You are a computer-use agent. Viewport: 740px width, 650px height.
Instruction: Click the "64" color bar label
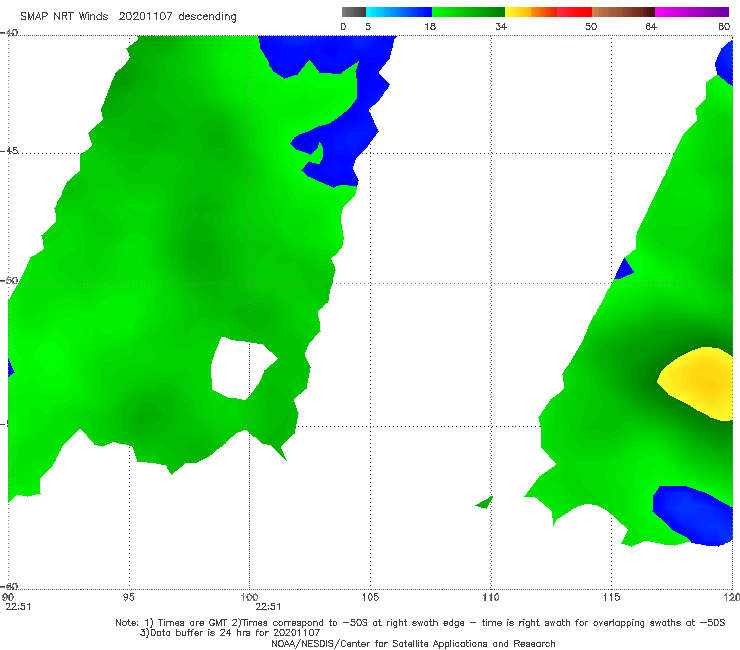click(x=651, y=26)
